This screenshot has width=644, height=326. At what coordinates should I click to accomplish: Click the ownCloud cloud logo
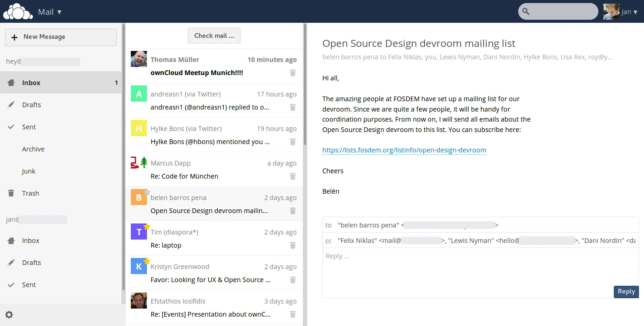coord(18,12)
